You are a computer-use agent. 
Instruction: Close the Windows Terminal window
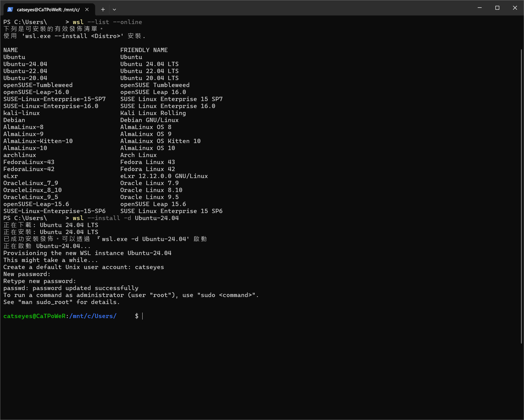coord(515,8)
